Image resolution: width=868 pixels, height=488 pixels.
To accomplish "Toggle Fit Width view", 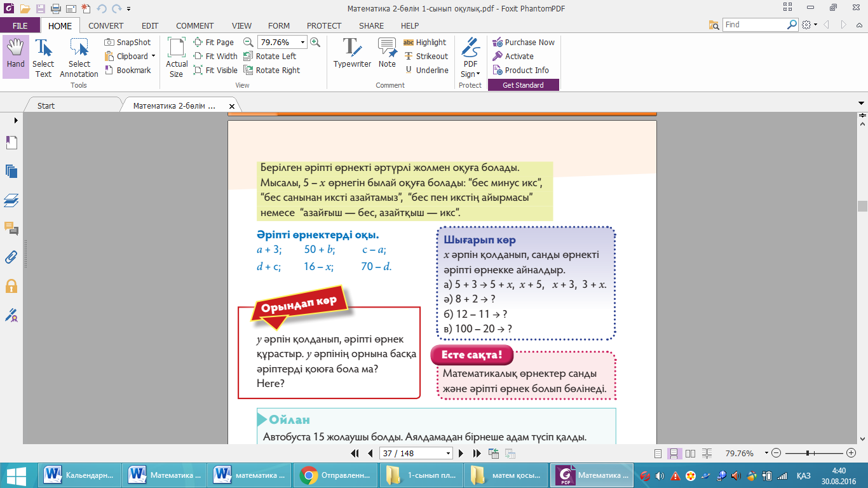I will pyautogui.click(x=215, y=57).
